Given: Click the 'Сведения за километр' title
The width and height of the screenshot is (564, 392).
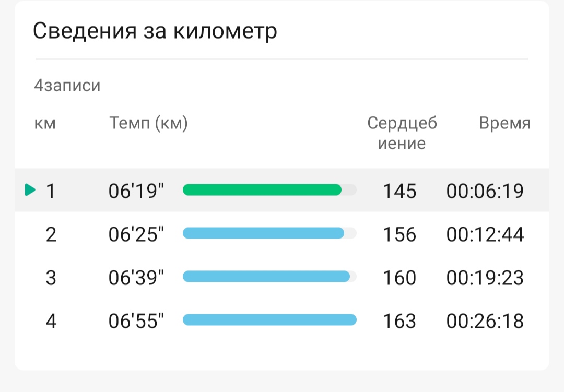Looking at the screenshot, I should pyautogui.click(x=155, y=31).
